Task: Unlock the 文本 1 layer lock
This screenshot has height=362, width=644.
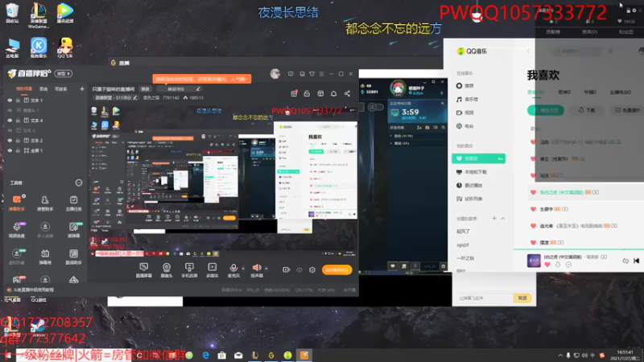Action: coord(18,100)
